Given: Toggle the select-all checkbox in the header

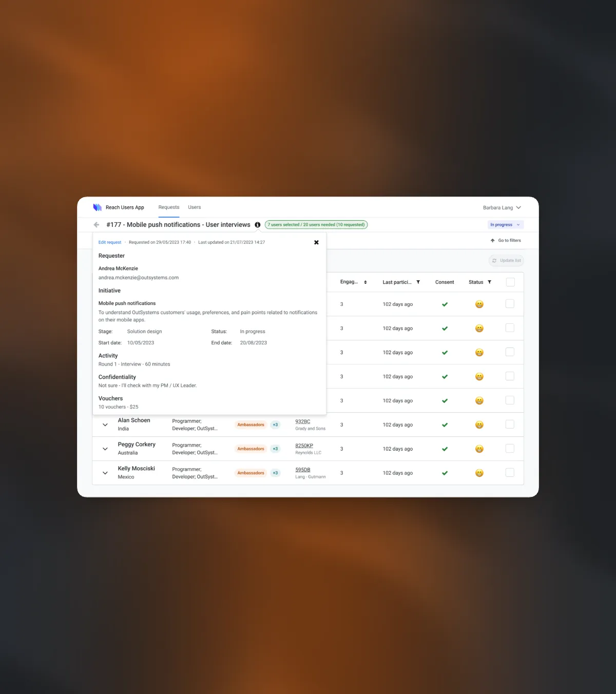Looking at the screenshot, I should coord(510,282).
